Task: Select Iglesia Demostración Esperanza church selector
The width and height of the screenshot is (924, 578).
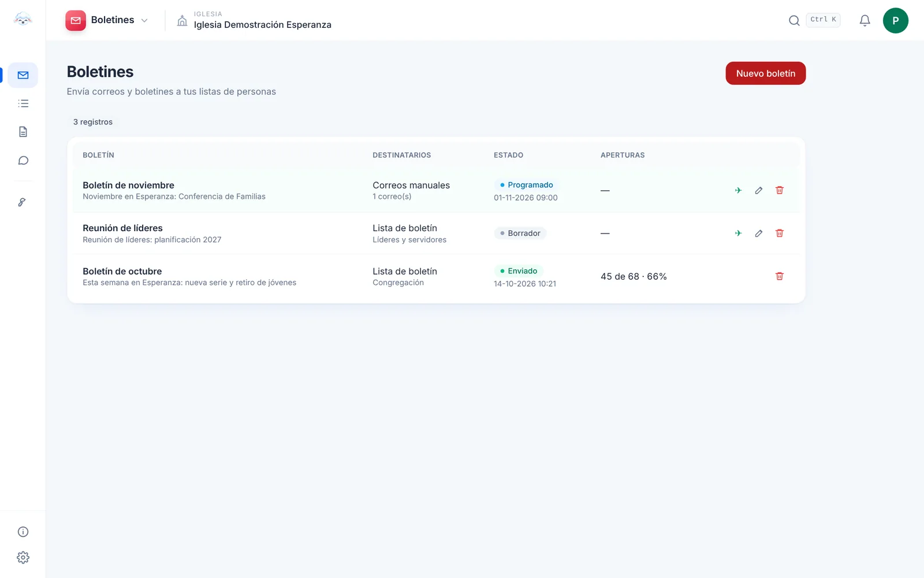Action: [254, 20]
